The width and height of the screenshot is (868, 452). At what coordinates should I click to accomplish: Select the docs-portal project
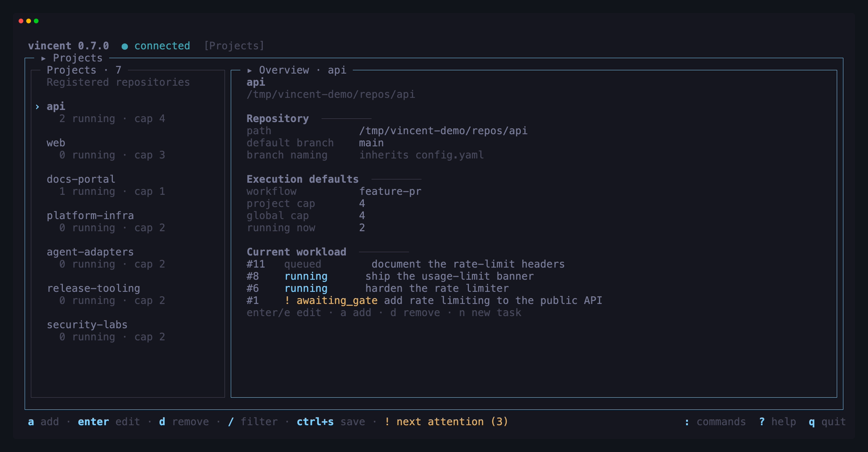pos(81,179)
